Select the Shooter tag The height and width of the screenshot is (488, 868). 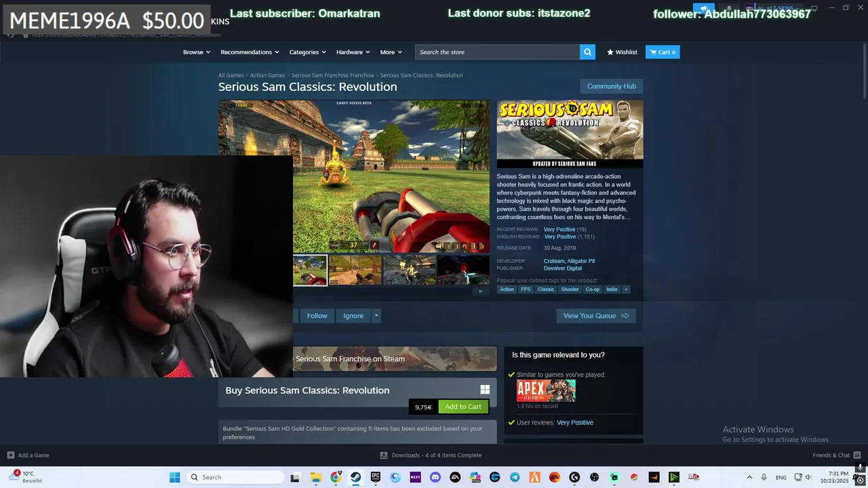[x=570, y=289]
